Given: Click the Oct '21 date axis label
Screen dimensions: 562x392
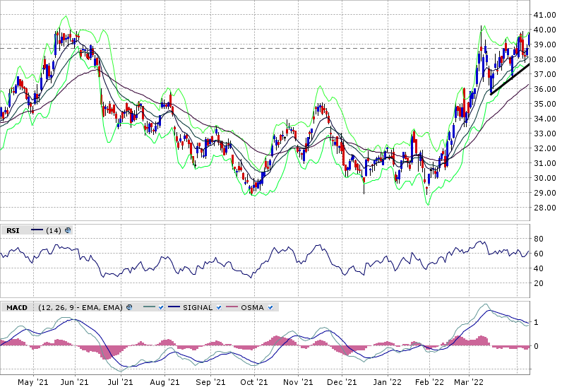Looking at the screenshot, I should (253, 382).
